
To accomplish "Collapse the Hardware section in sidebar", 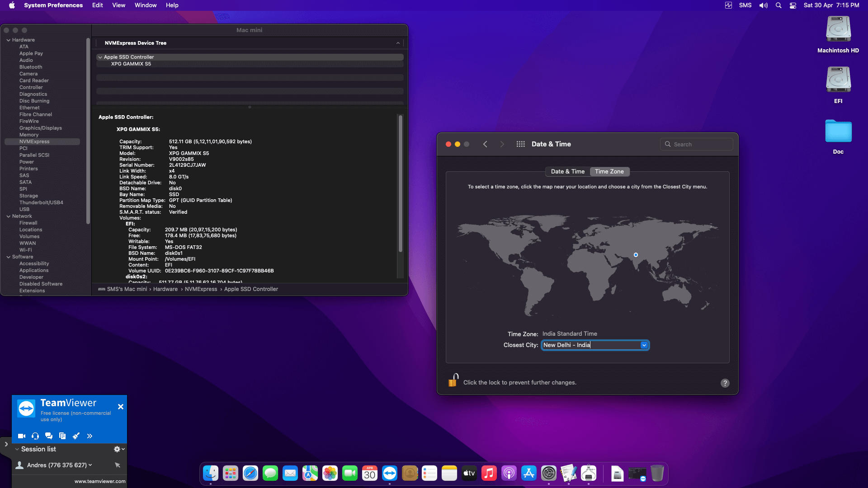I will point(8,40).
